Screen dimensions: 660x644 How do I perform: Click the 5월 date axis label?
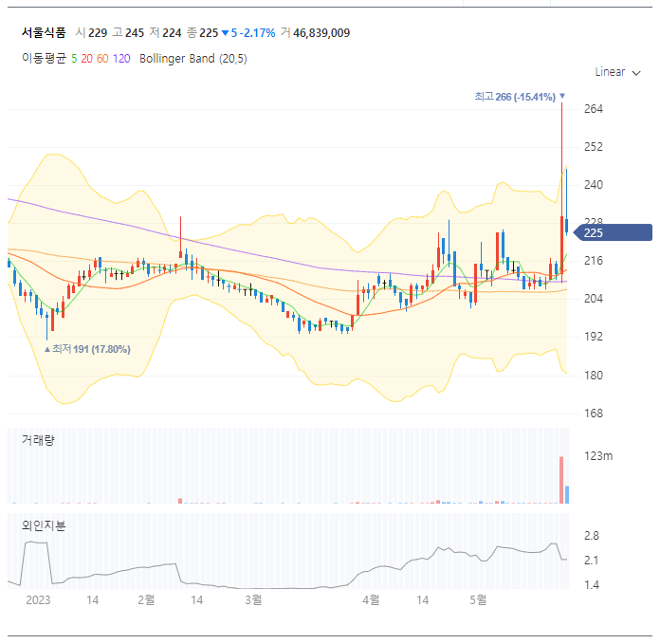tap(478, 599)
